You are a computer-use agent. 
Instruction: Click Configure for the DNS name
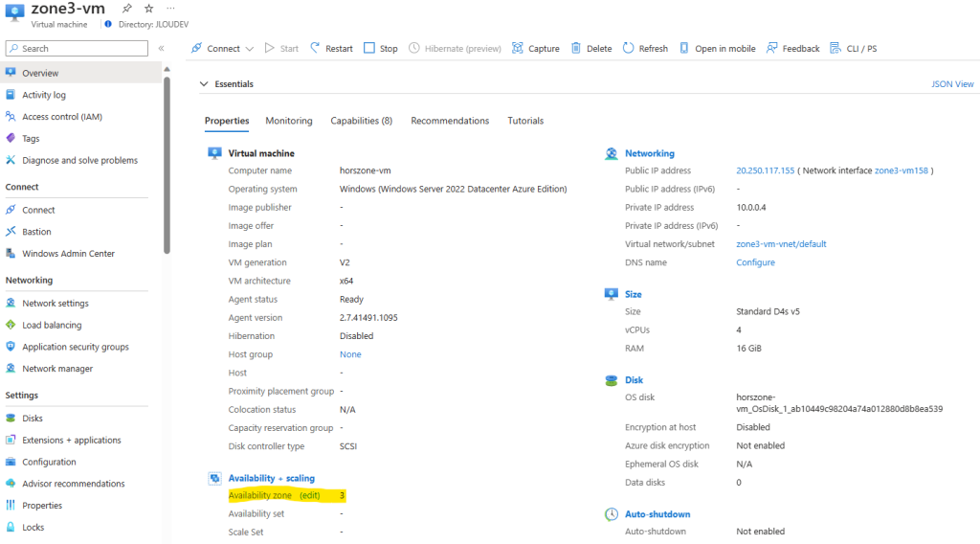tap(755, 262)
